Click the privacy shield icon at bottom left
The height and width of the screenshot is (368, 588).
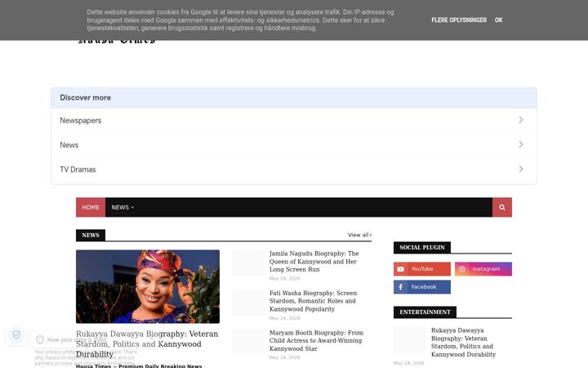tap(16, 335)
